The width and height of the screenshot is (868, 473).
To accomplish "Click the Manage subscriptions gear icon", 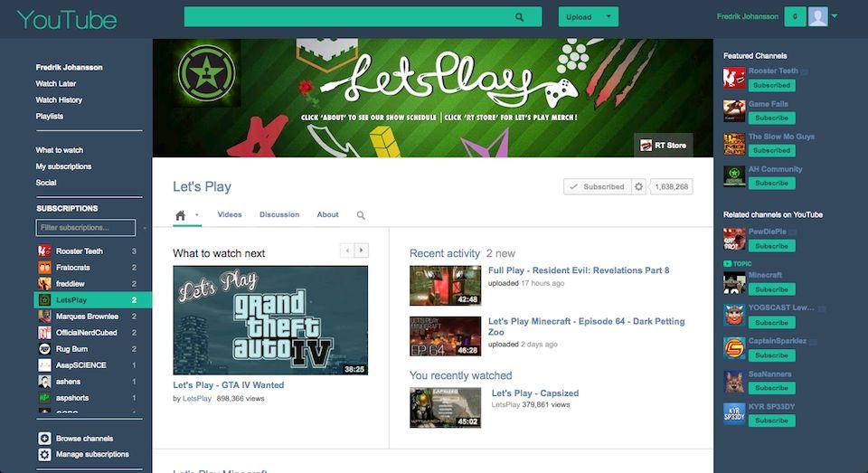I will 45,454.
